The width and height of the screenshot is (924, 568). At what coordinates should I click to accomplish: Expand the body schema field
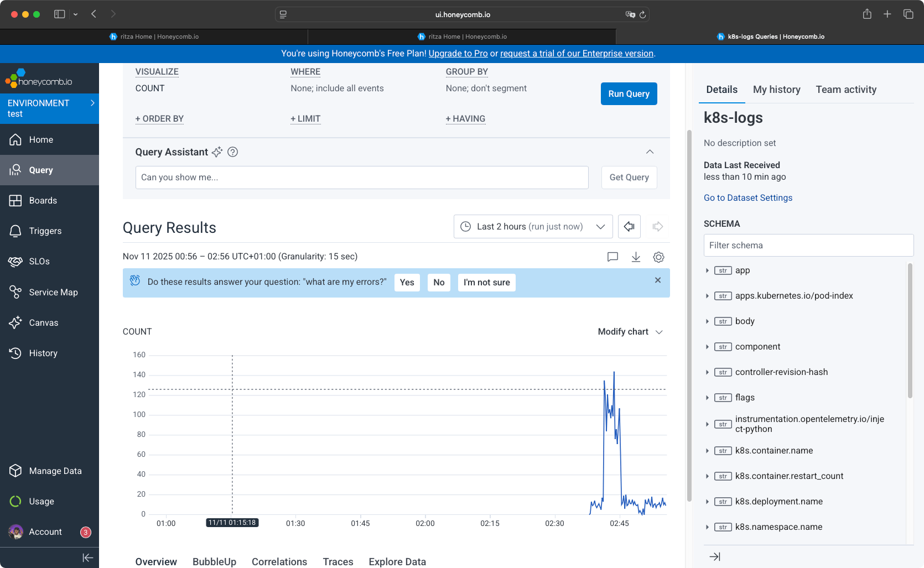pos(708,321)
